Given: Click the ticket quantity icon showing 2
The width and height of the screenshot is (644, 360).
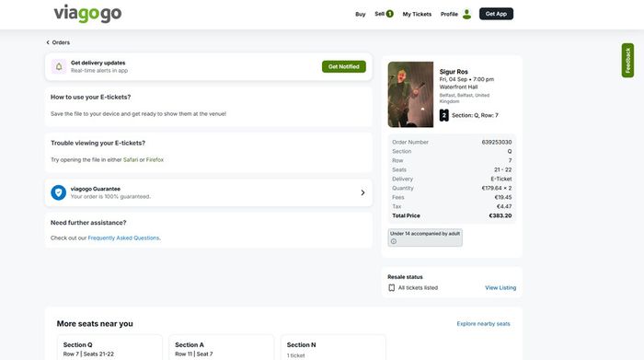Looking at the screenshot, I should (444, 115).
